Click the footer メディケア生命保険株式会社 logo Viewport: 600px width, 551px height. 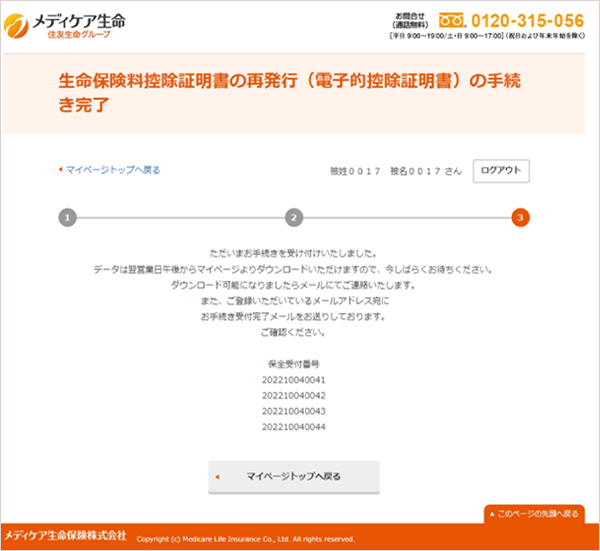coord(66,536)
